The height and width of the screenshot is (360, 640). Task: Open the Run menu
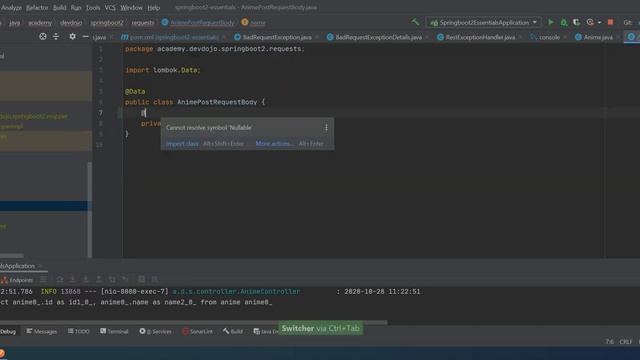click(76, 8)
